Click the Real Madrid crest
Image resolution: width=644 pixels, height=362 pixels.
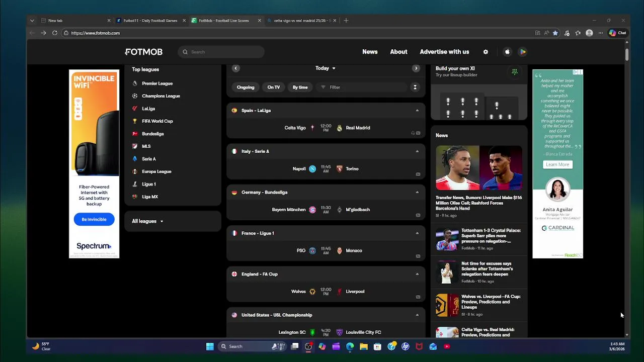point(340,128)
